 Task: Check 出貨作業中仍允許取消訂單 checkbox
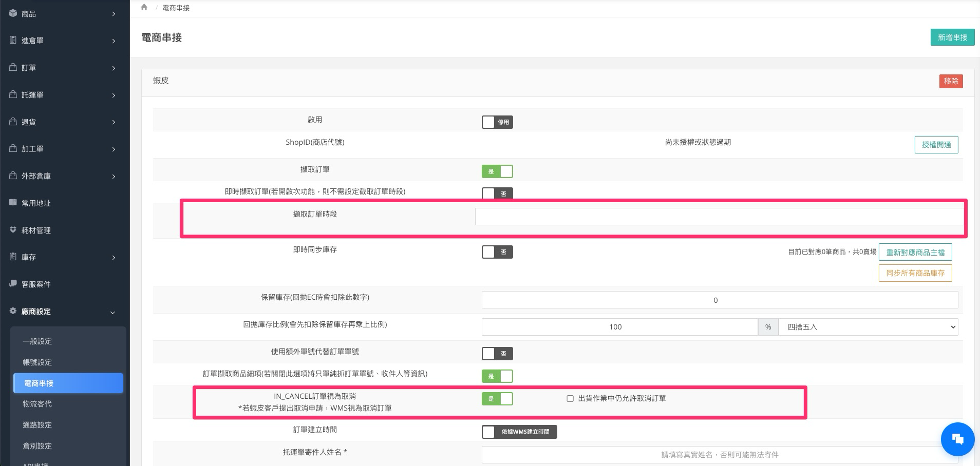pyautogui.click(x=570, y=398)
